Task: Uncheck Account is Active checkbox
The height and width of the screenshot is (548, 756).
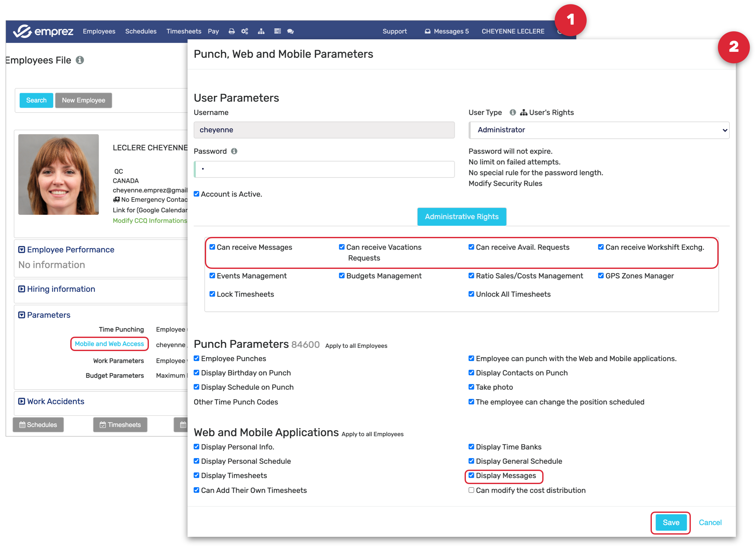Action: pos(197,194)
